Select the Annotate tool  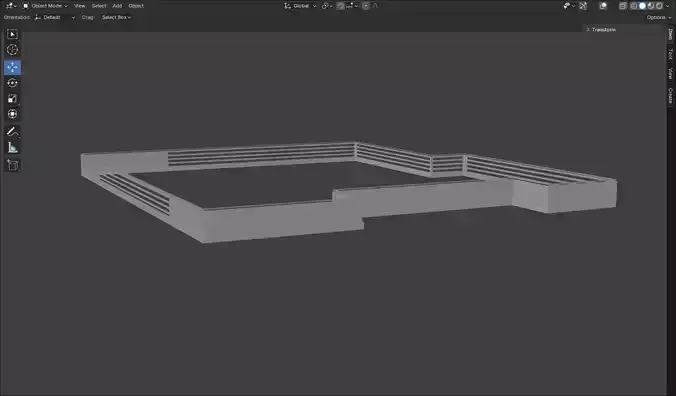(12, 131)
